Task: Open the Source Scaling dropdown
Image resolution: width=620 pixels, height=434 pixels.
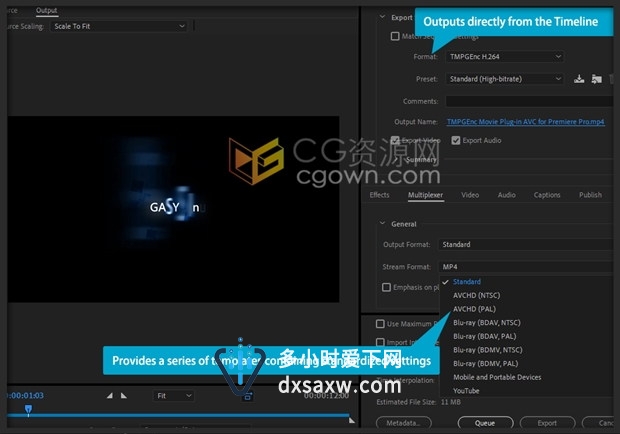Action: click(x=119, y=26)
